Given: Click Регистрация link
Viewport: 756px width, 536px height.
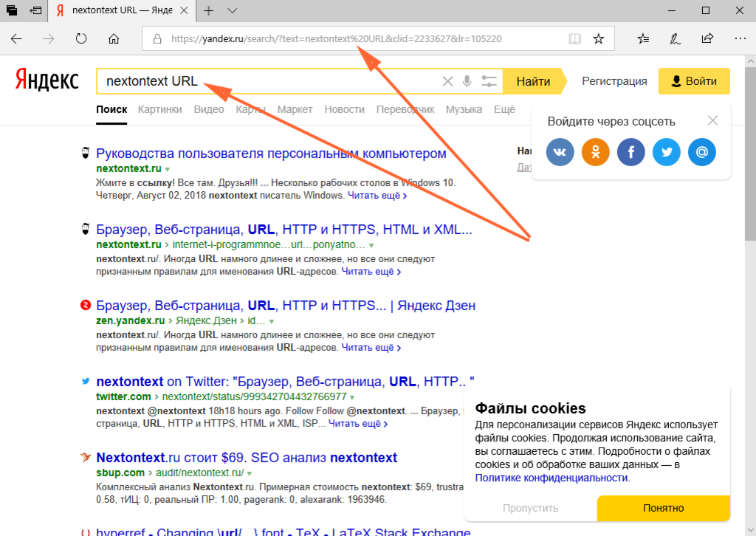Looking at the screenshot, I should 614,81.
